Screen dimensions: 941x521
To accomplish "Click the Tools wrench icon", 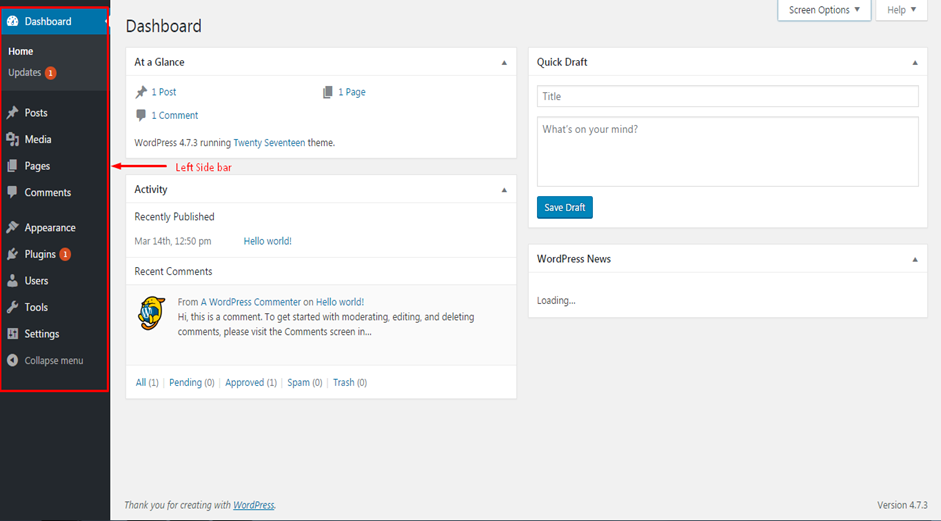I will coord(13,307).
